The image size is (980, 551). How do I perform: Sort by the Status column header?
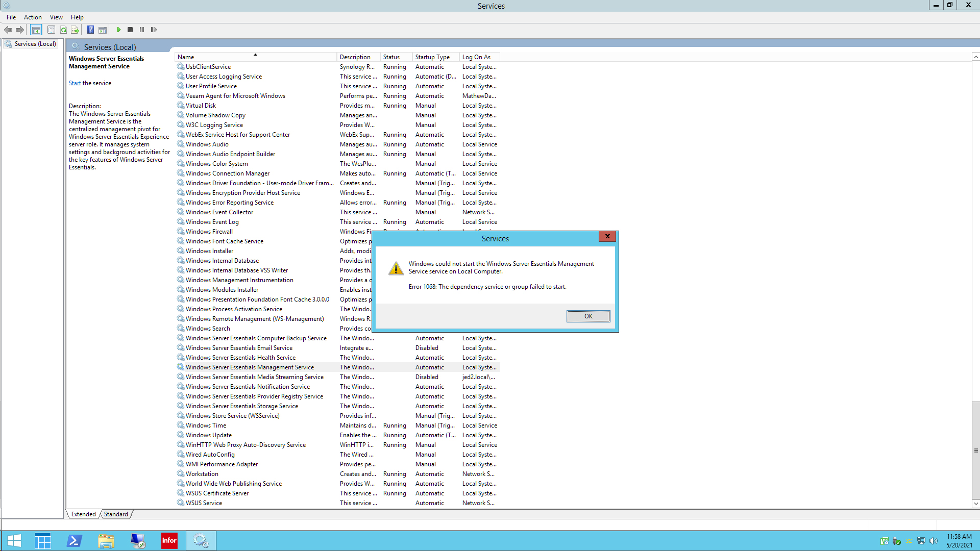pos(396,57)
